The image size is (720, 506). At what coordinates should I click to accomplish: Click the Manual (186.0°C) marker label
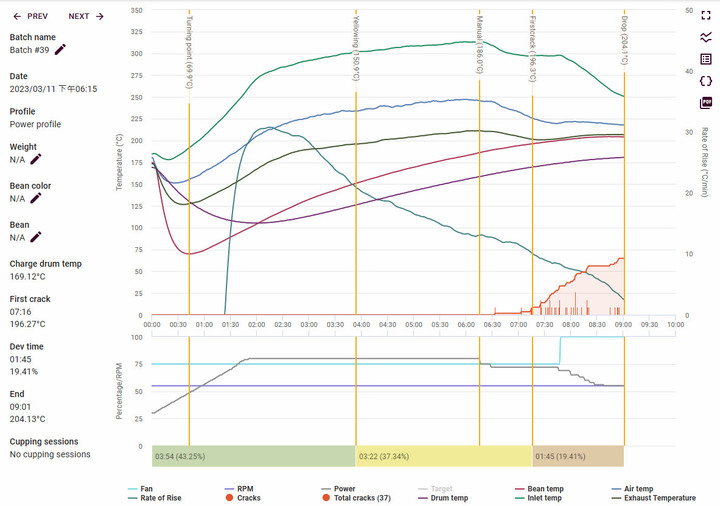(x=479, y=45)
